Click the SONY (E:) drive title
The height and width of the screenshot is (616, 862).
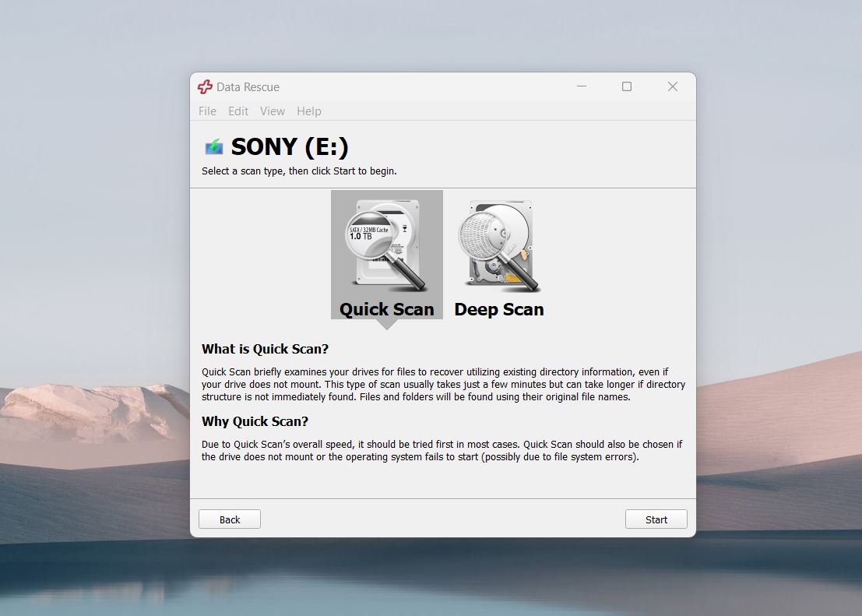click(290, 147)
